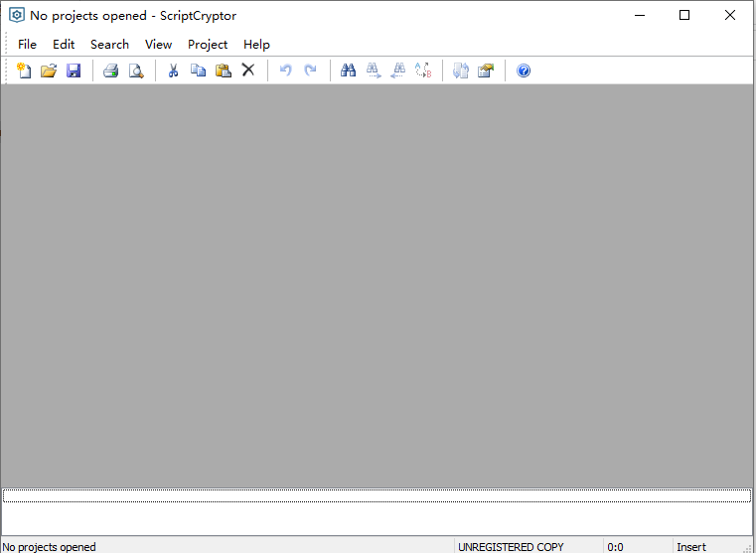Open Print Preview from the toolbar
This screenshot has width=756, height=553.
click(136, 70)
